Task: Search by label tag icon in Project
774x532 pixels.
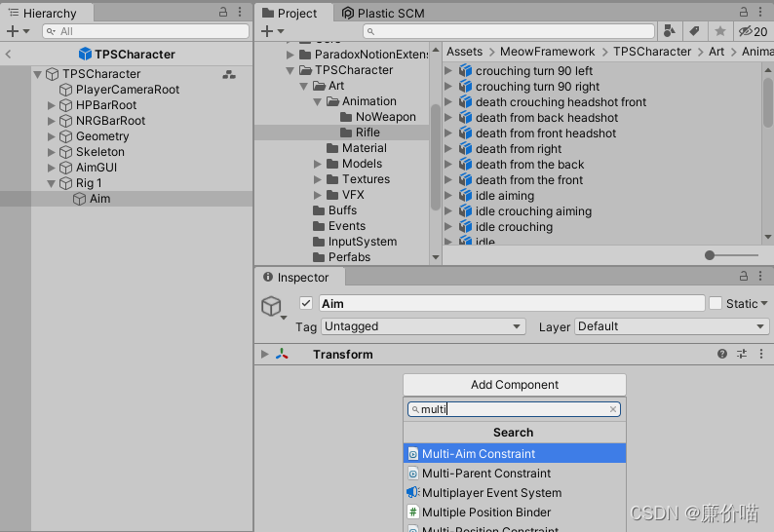Action: coord(694,31)
